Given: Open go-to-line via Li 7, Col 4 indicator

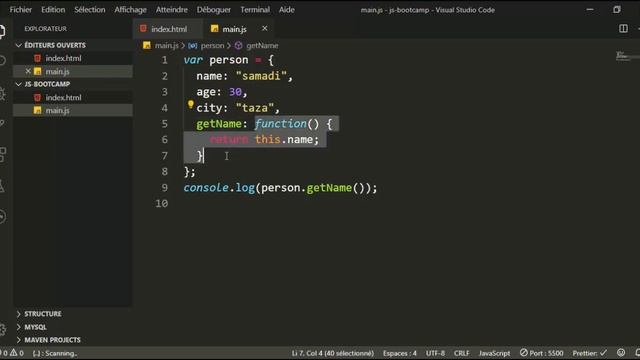Looking at the screenshot, I should pos(333,353).
